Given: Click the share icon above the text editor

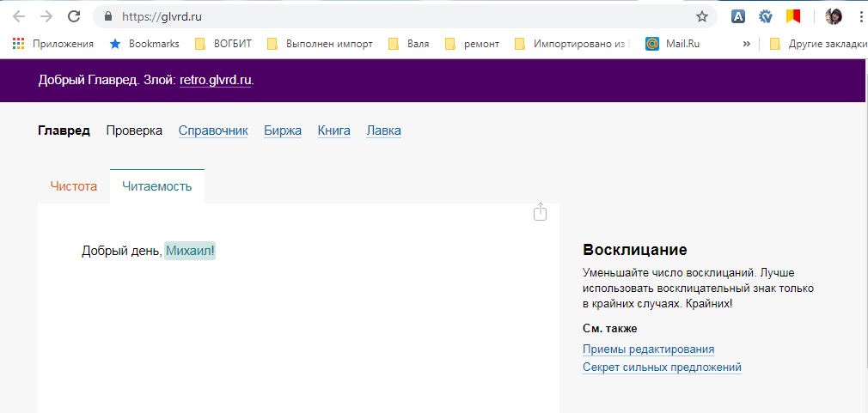Looking at the screenshot, I should pyautogui.click(x=540, y=211).
